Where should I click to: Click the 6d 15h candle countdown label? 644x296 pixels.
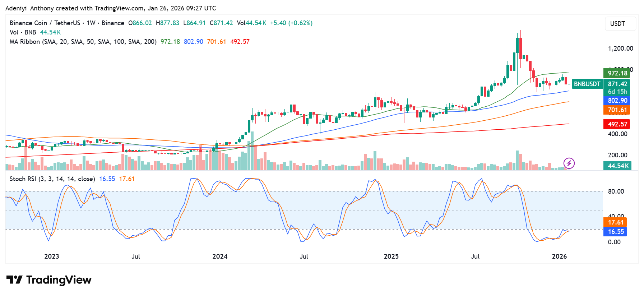(x=617, y=92)
